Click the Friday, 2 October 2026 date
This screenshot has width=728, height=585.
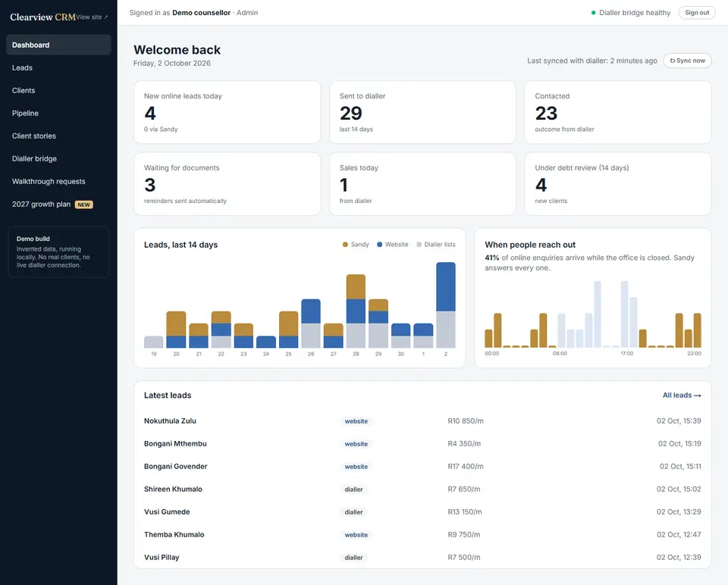point(172,63)
